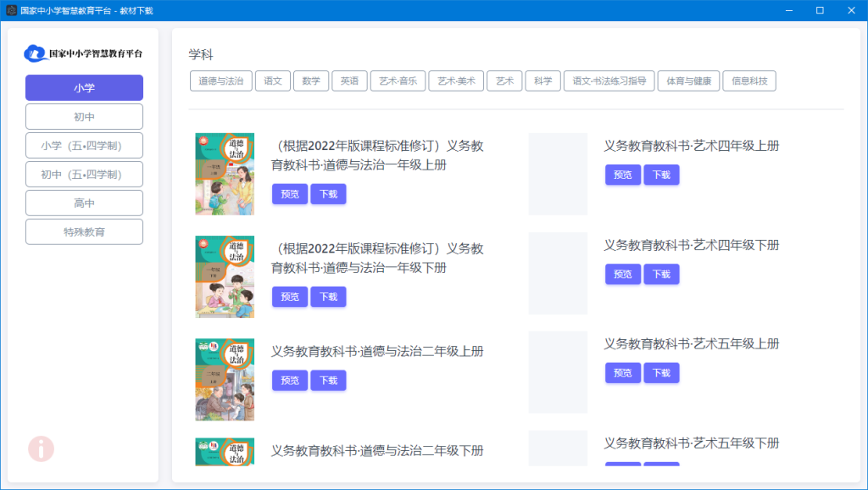868x490 pixels.
Task: Download 艺术四年级下册 textbook
Action: pyautogui.click(x=661, y=274)
